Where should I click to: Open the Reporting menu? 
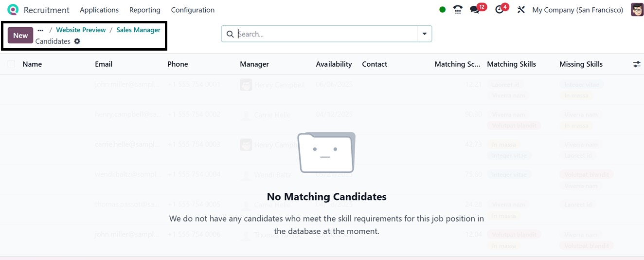[x=144, y=10]
